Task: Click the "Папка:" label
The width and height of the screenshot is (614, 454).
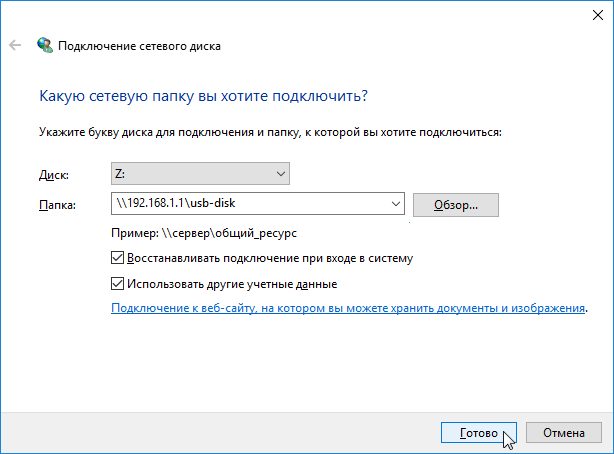Action: pyautogui.click(x=57, y=204)
